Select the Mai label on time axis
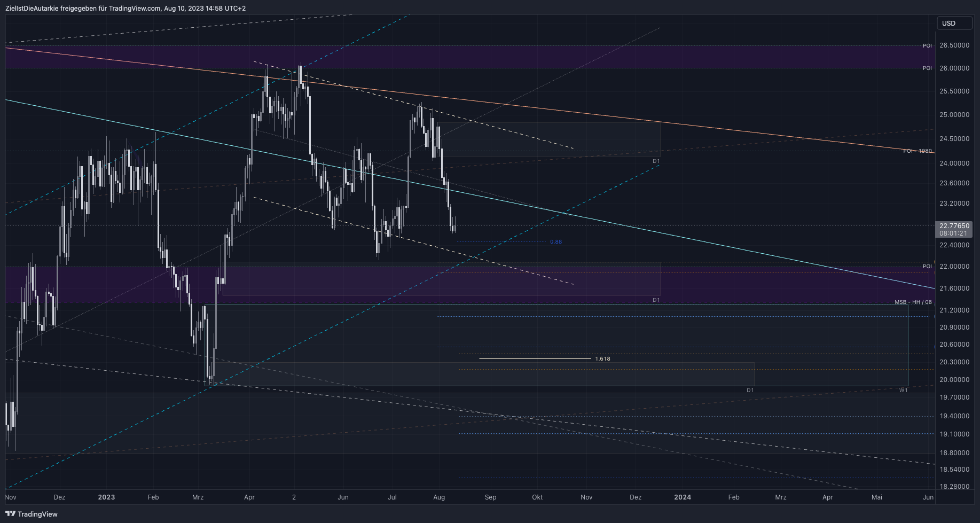The image size is (980, 523). 877,497
